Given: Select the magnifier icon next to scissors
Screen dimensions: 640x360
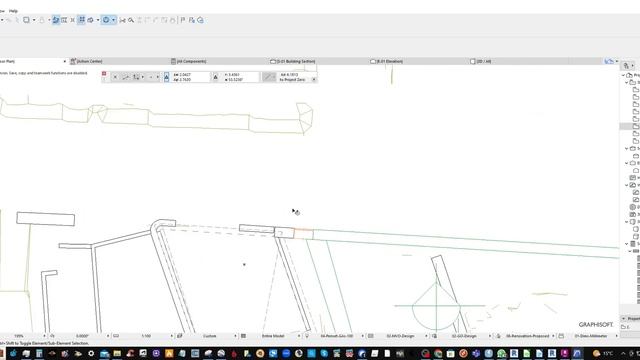Looking at the screenshot, I should tap(131, 20).
